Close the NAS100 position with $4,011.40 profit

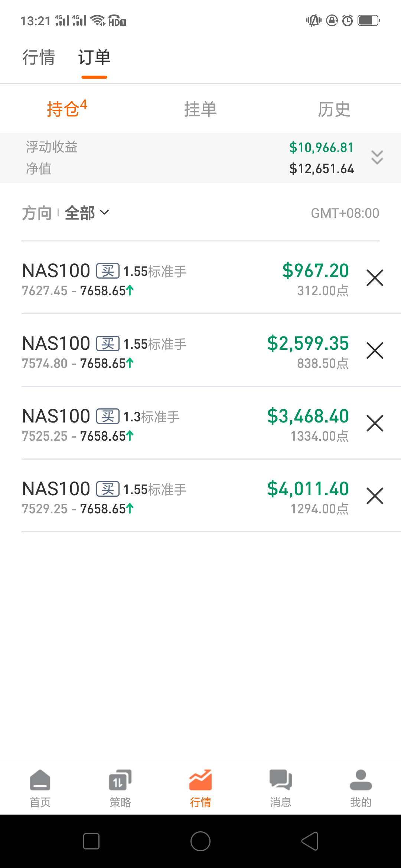point(375,496)
